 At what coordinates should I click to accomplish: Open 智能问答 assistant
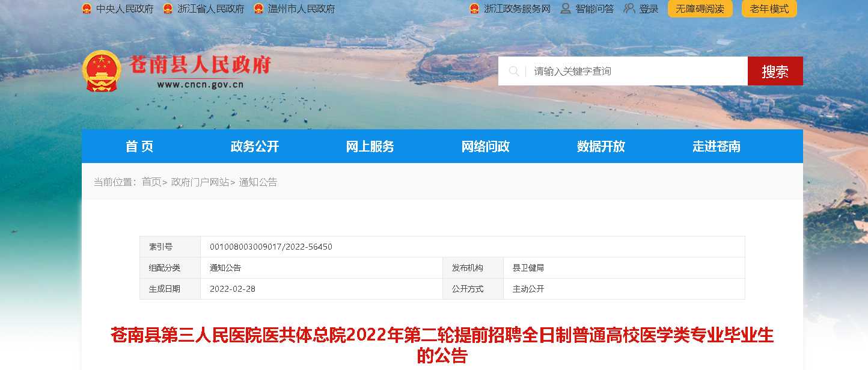click(594, 9)
